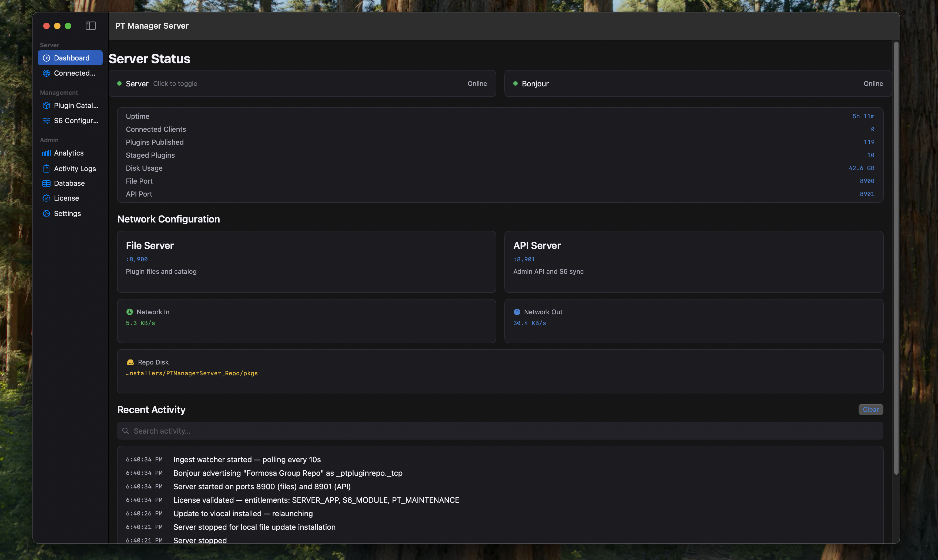Click the Plugins Published value 119
938x560 pixels.
(869, 142)
